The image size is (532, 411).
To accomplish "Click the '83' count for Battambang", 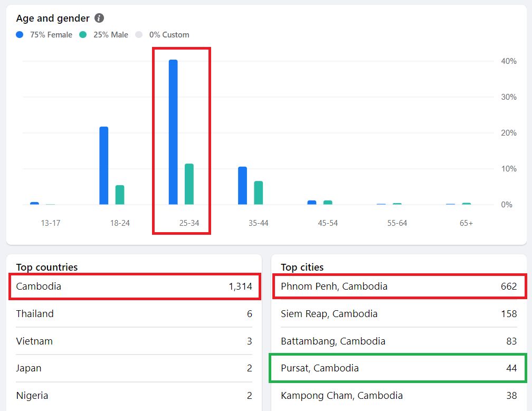I will pyautogui.click(x=511, y=341).
